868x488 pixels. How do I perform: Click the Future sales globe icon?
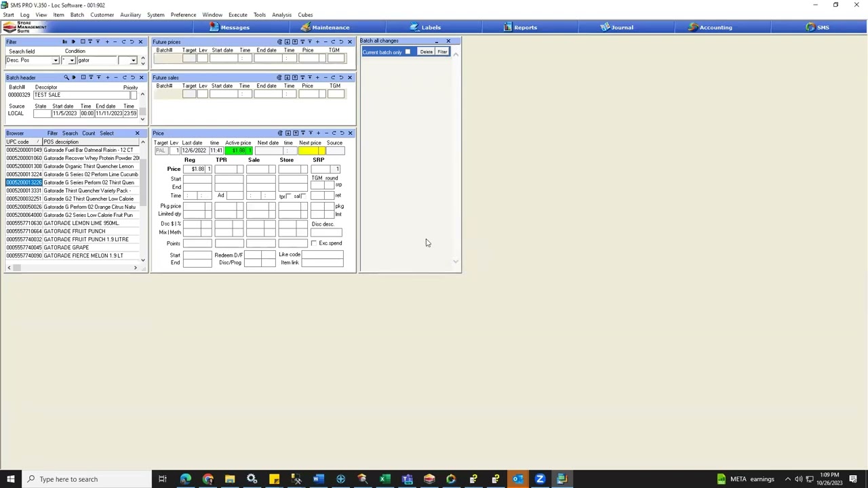(x=279, y=77)
